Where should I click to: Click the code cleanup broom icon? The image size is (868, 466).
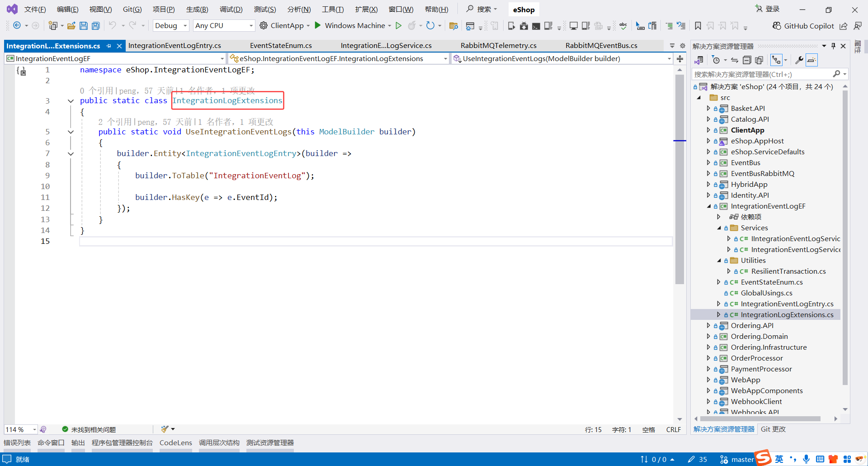tap(165, 429)
